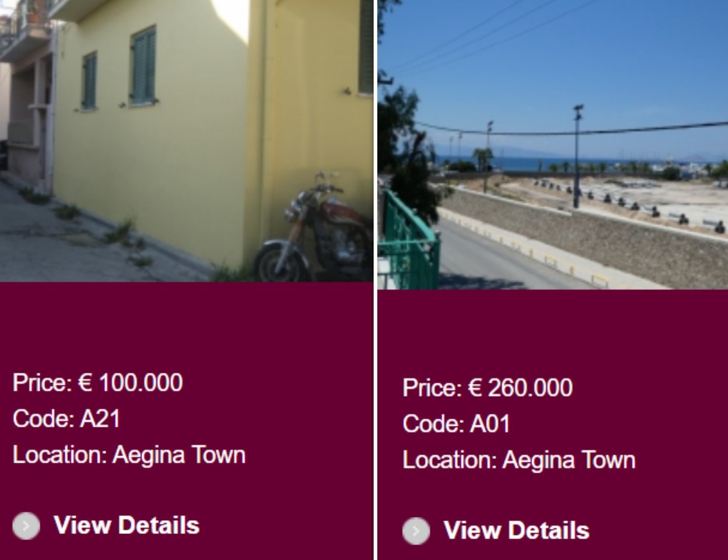Screen dimensions: 728x560
Task: Click Location: Aegina Town on listing A01
Action: pyautogui.click(x=519, y=460)
